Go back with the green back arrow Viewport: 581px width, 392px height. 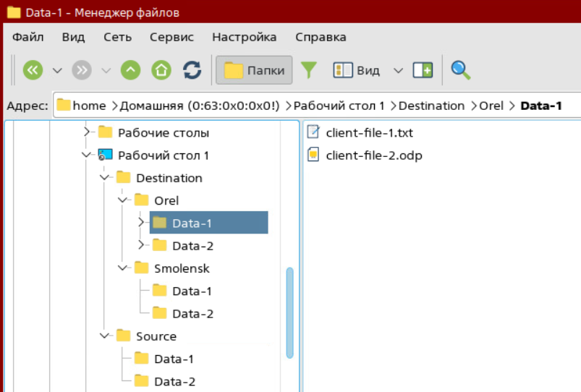coord(33,70)
